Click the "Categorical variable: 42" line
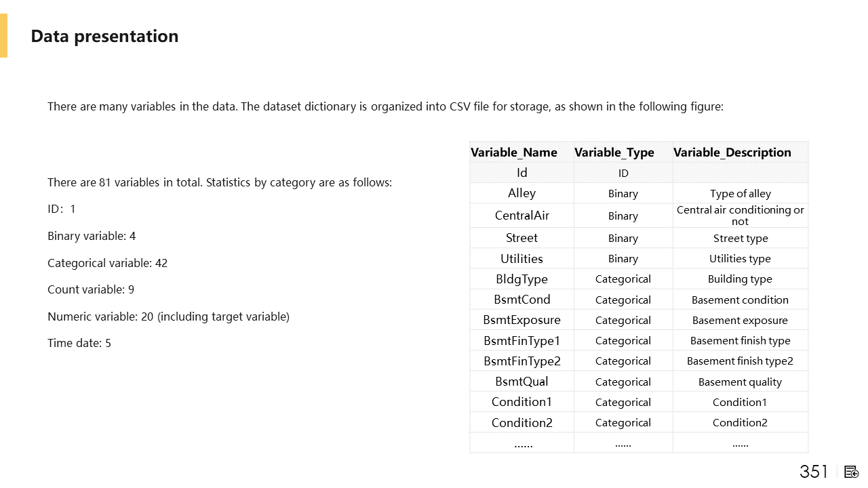Viewport: 868px width, 488px height. pyautogui.click(x=107, y=263)
